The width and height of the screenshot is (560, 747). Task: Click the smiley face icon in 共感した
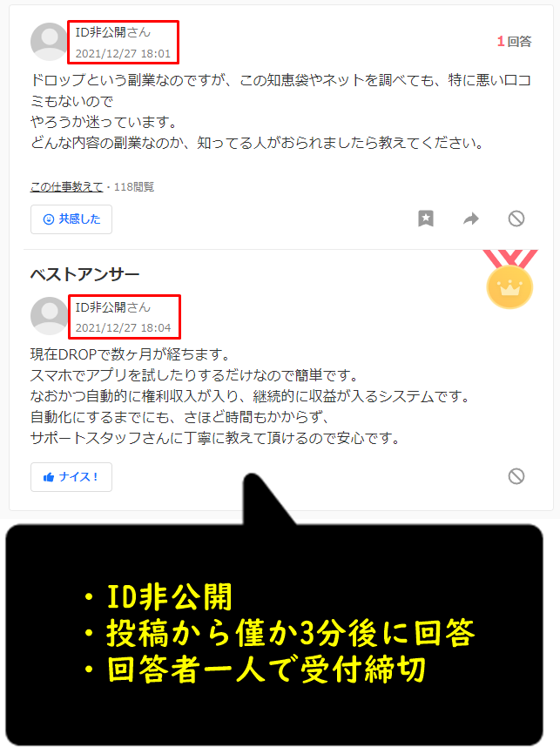49,219
